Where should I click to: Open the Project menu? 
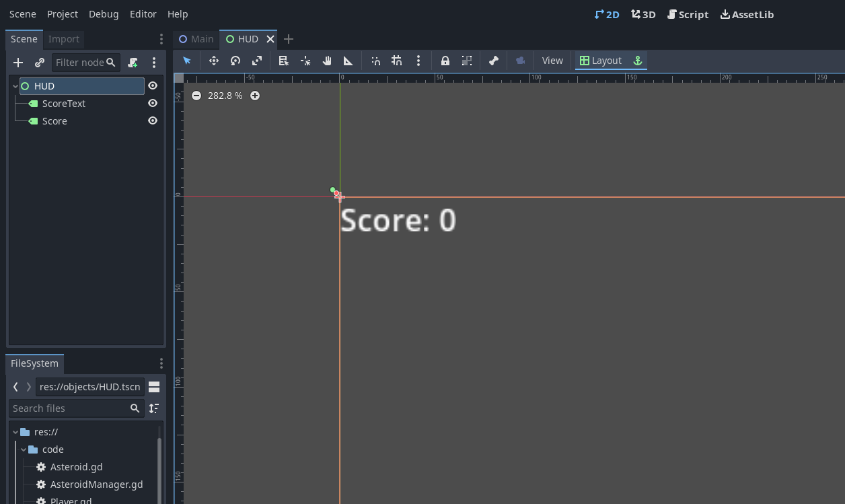pyautogui.click(x=63, y=14)
